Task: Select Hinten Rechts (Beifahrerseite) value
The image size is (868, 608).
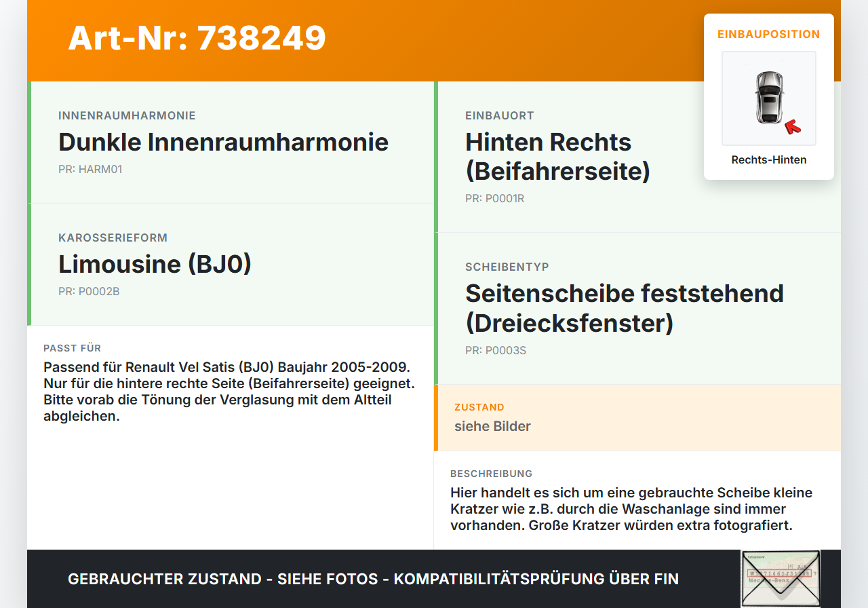Action: [x=557, y=157]
